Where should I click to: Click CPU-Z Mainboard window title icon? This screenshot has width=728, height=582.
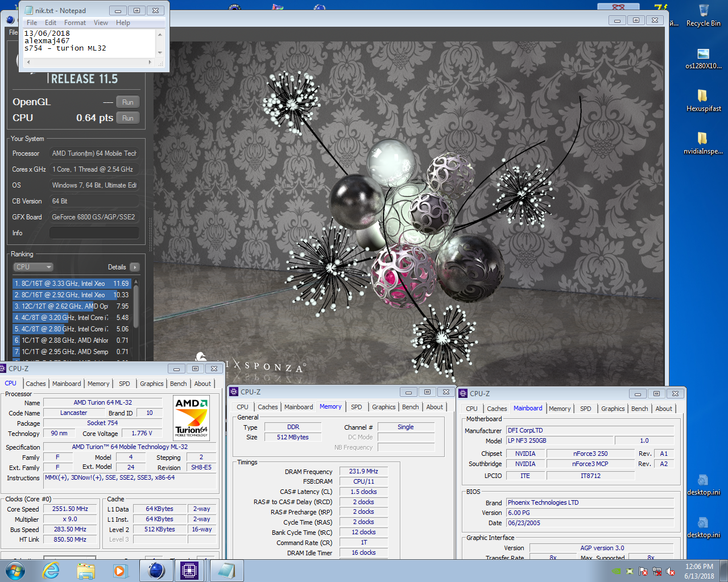[x=463, y=393]
